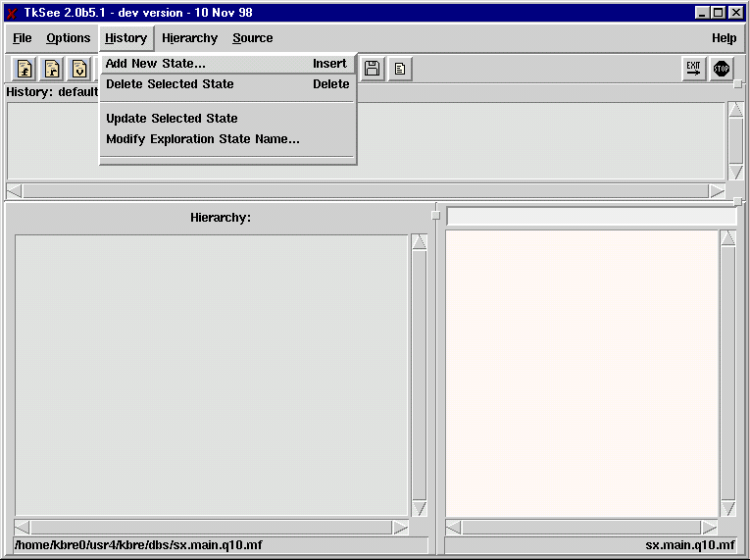
Task: Open the Options menu
Action: coord(68,38)
